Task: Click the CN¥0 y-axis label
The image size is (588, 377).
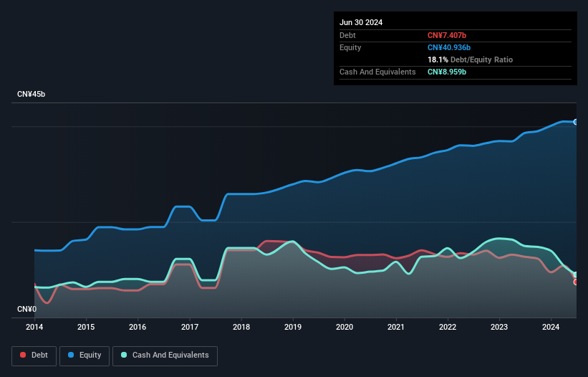Action: pyautogui.click(x=27, y=309)
